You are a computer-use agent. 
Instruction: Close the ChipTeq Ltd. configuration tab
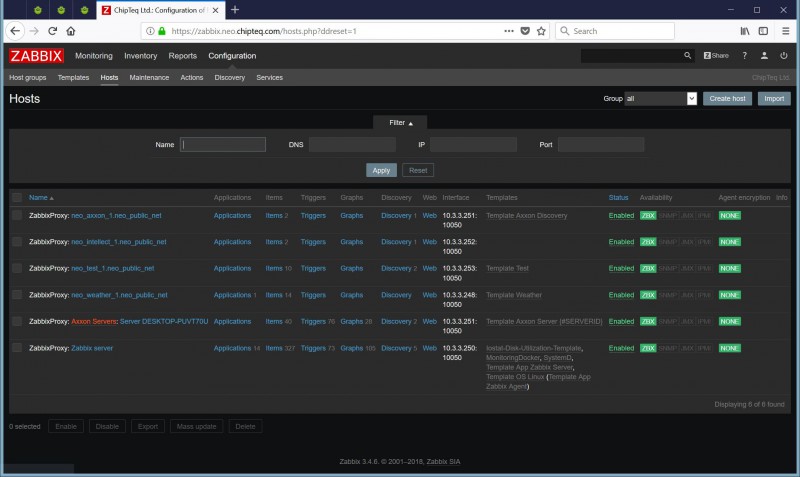click(215, 10)
